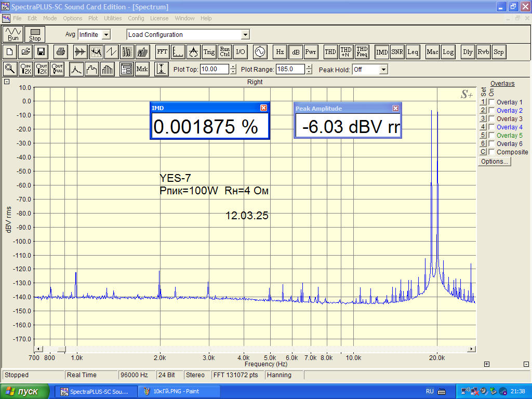
Task: Toggle the SNR measurement toolbar button
Action: click(397, 52)
